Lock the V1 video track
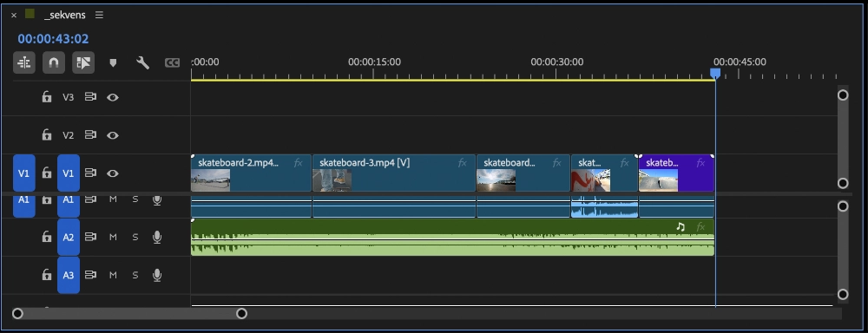The height and width of the screenshot is (333, 868). tap(47, 173)
